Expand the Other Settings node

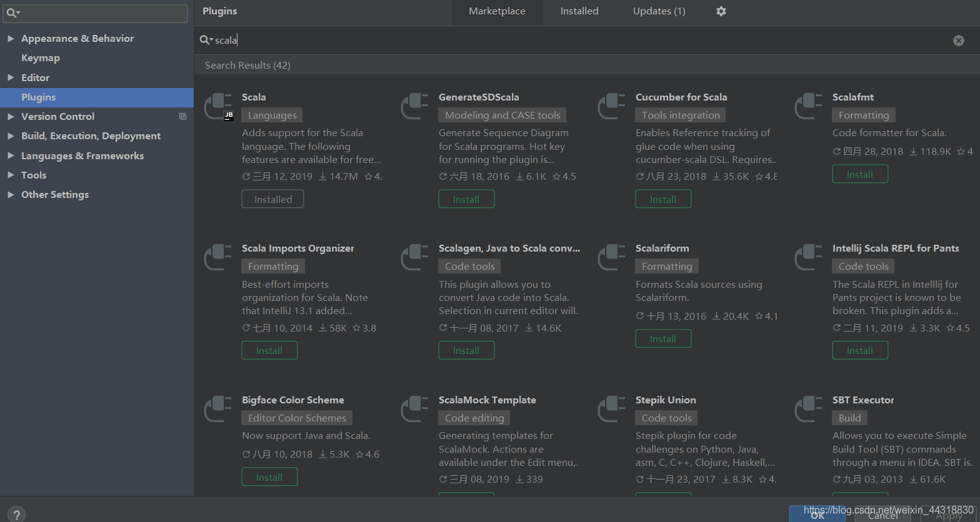11,195
